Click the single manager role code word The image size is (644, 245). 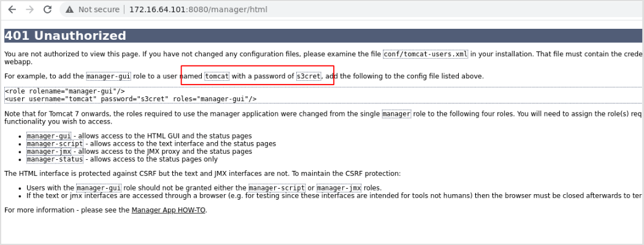point(396,114)
